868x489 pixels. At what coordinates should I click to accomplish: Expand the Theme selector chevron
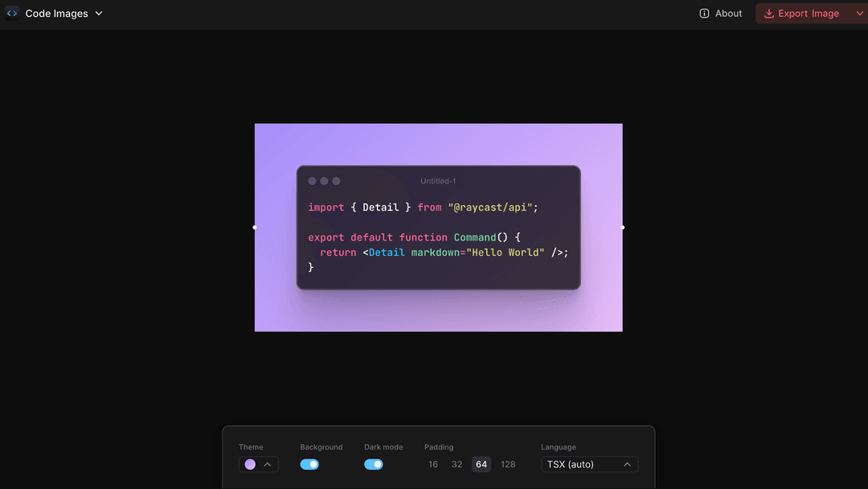pos(268,464)
